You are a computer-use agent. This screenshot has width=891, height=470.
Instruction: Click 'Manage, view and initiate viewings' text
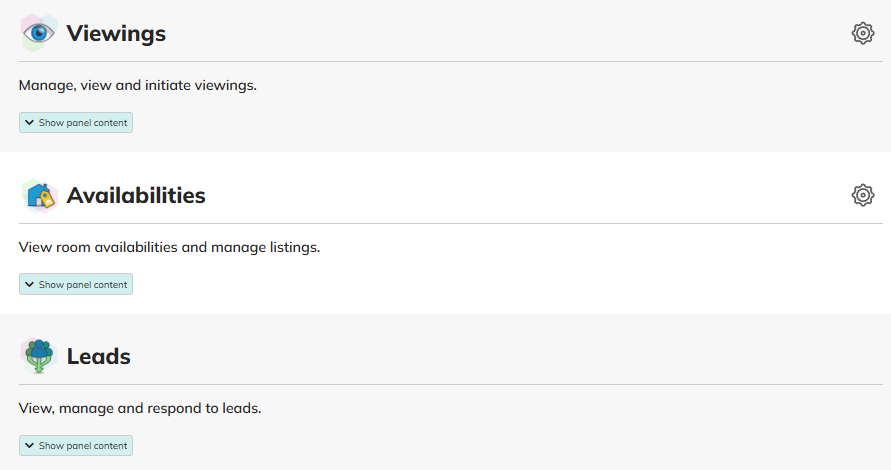(x=138, y=85)
